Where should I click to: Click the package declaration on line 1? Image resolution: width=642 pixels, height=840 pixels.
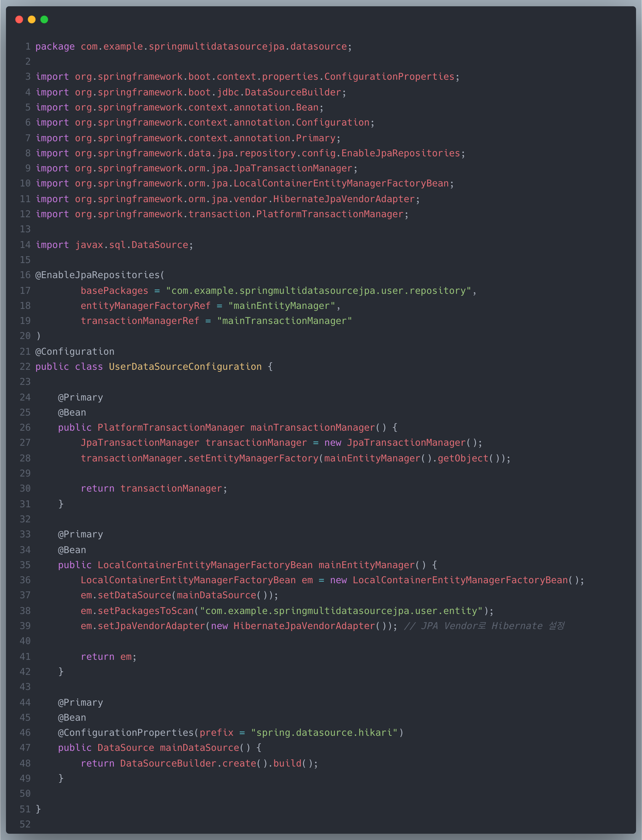click(193, 46)
